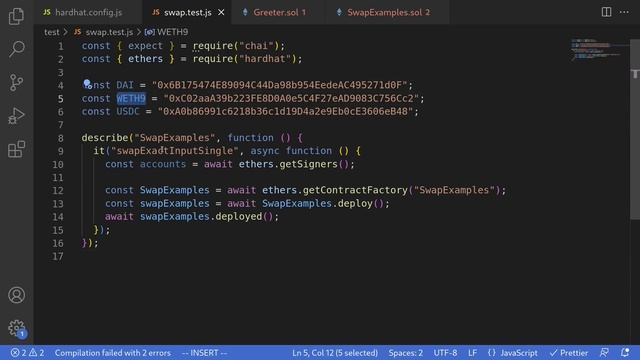
Task: Click the describe call on line 8
Action: pos(104,138)
